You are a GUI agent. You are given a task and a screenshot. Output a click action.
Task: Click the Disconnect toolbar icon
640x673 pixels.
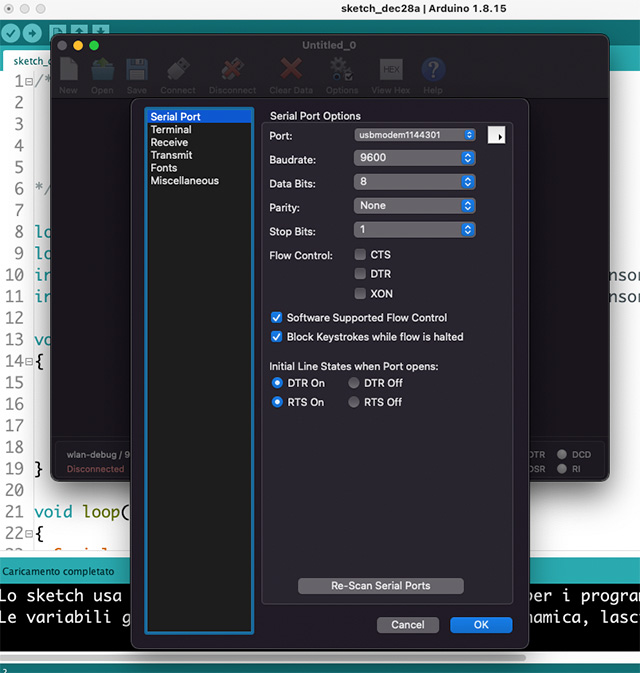232,73
